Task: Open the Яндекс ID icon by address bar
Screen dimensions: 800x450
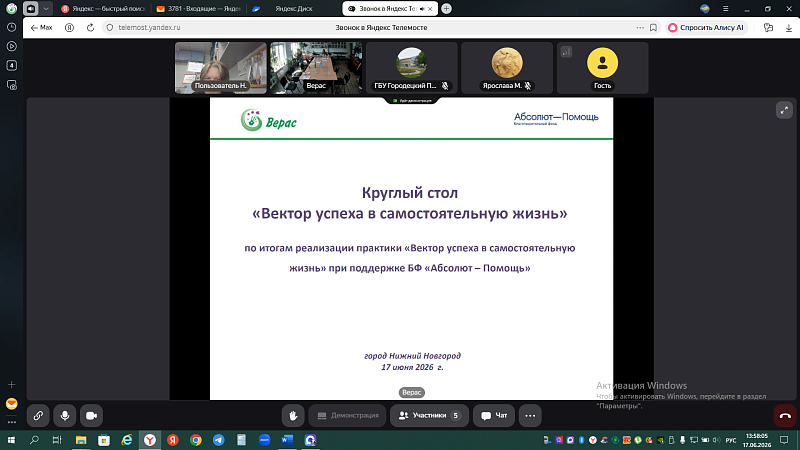Action: coord(69,28)
